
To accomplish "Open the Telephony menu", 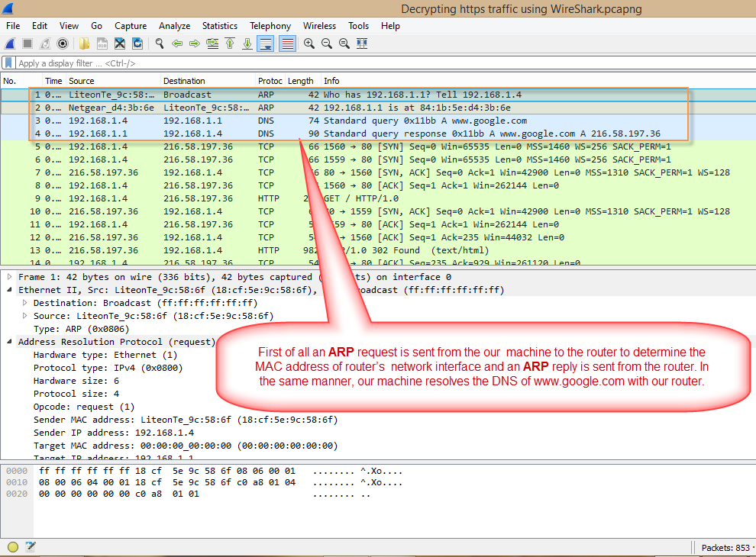I will (270, 26).
